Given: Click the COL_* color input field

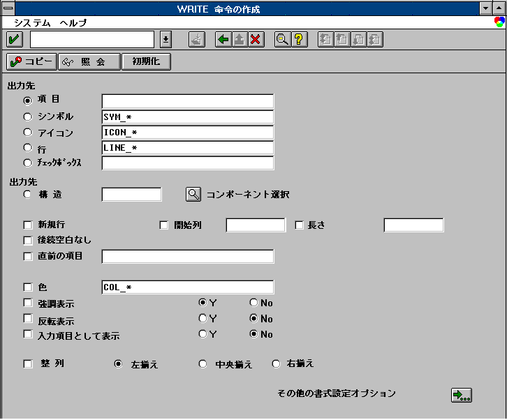Looking at the screenshot, I should (188, 287).
